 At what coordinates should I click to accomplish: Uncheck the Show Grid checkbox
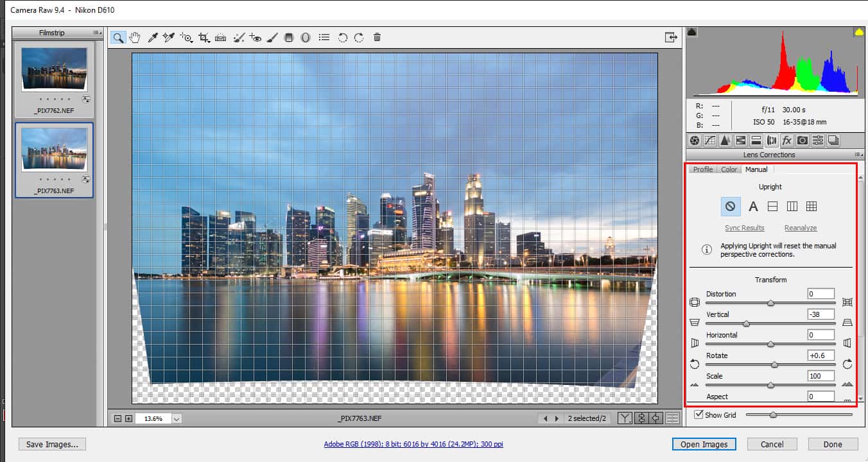[699, 415]
